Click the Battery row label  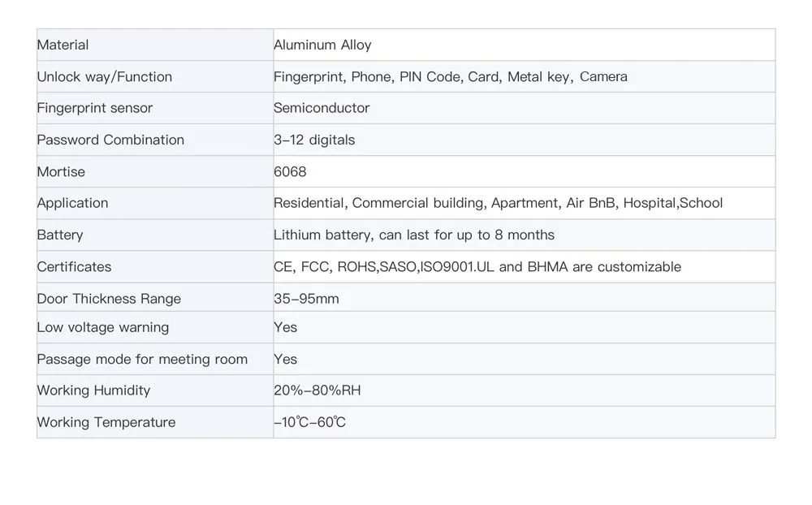(x=59, y=235)
